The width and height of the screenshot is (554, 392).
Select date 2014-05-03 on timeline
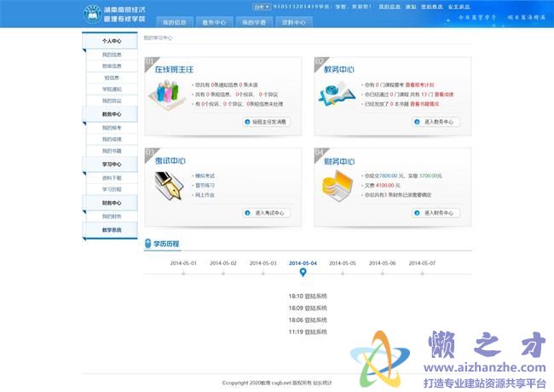click(263, 263)
